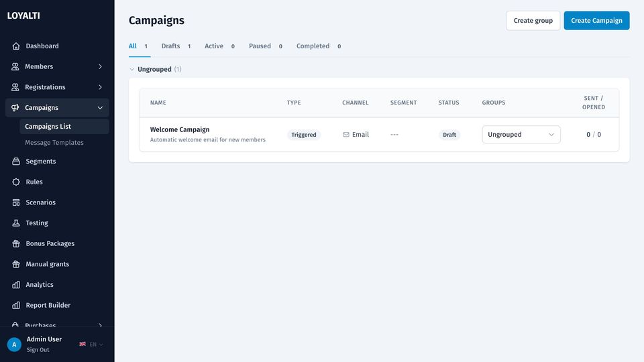
Task: Click the STATUS column header
Action: pyautogui.click(x=449, y=103)
